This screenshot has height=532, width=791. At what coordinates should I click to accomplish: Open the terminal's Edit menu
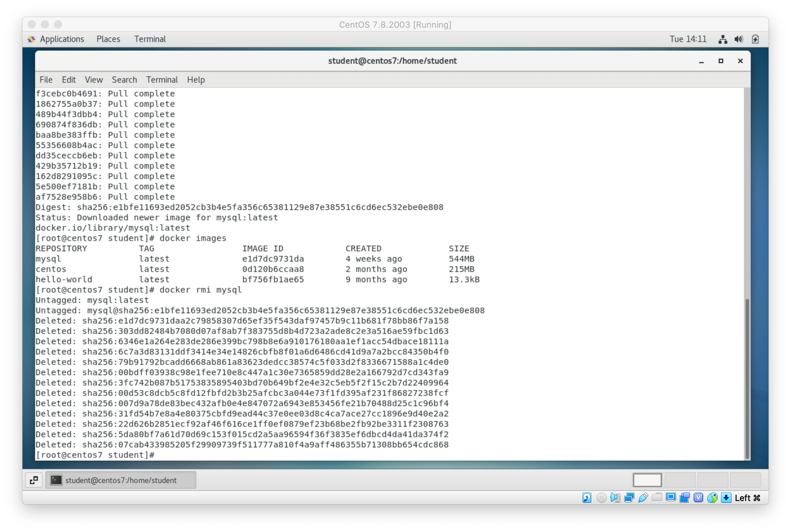click(x=69, y=80)
